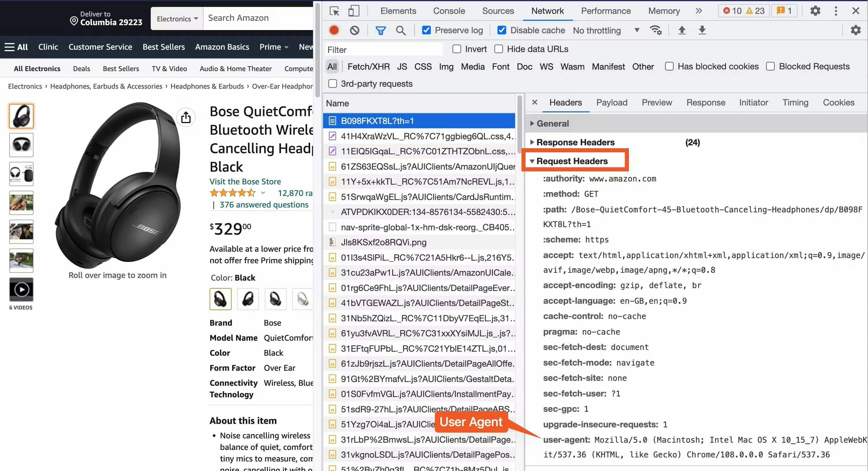The height and width of the screenshot is (471, 868).
Task: Enable the 3rd-party requests checkbox
Action: tap(333, 84)
